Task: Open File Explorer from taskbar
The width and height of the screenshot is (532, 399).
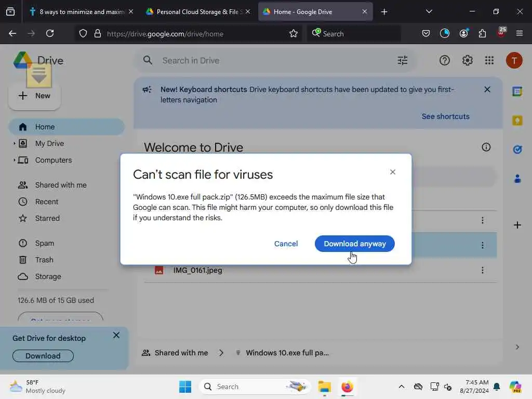Action: (324, 387)
